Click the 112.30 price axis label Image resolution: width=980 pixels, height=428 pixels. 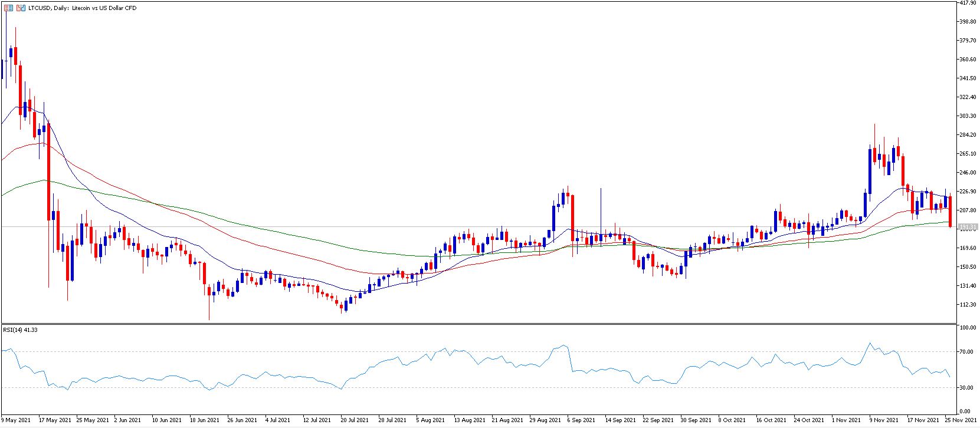click(968, 305)
